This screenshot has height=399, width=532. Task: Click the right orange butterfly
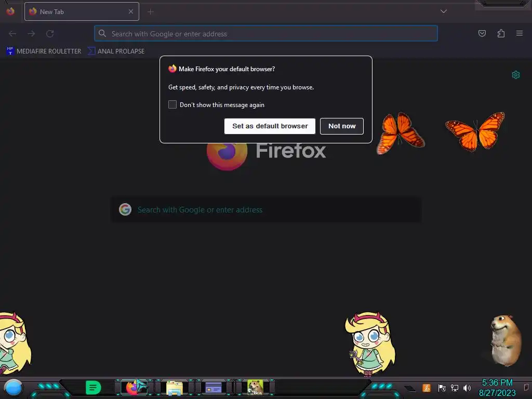point(475,131)
